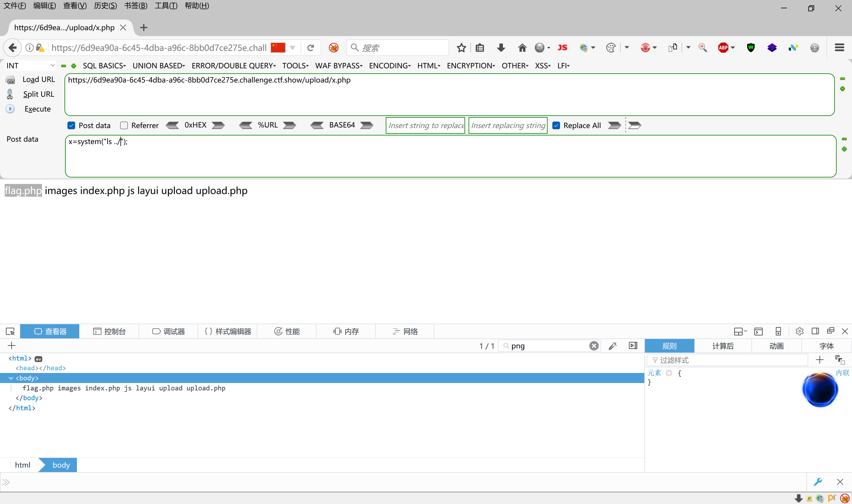Click the Split URL button

coord(38,94)
